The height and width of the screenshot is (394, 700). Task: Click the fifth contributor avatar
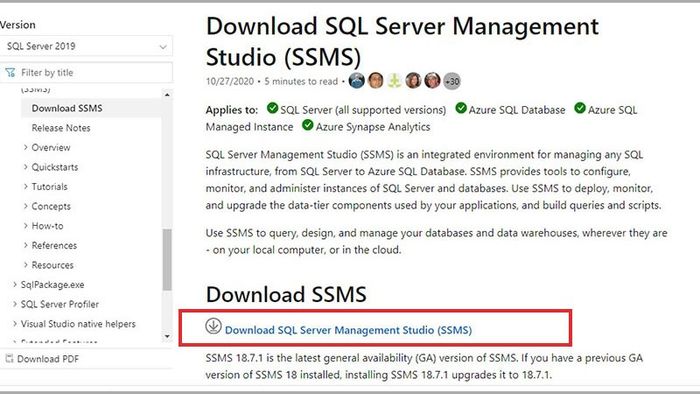tap(432, 81)
